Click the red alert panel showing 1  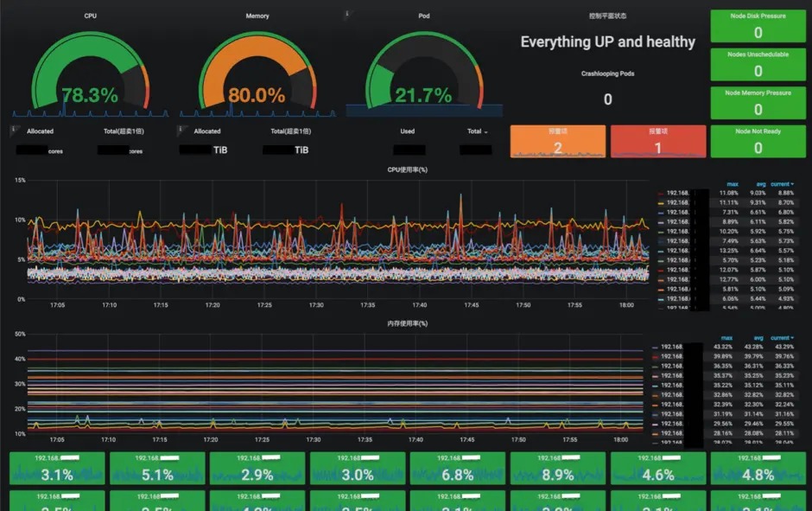pos(658,141)
